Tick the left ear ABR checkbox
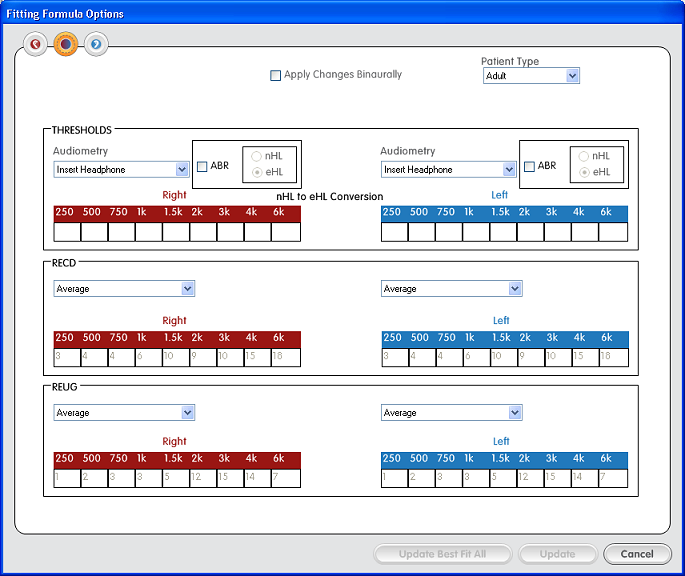This screenshot has width=685, height=576. point(529,167)
